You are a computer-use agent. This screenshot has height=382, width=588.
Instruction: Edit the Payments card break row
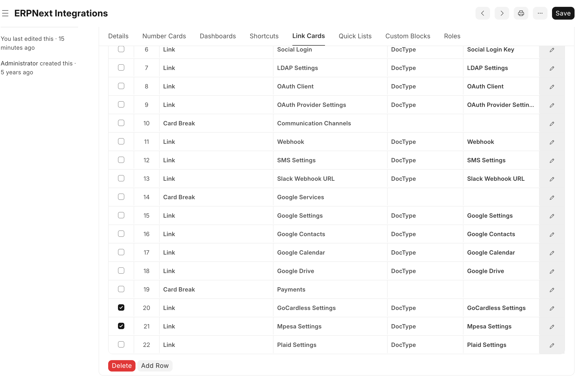[x=552, y=290]
